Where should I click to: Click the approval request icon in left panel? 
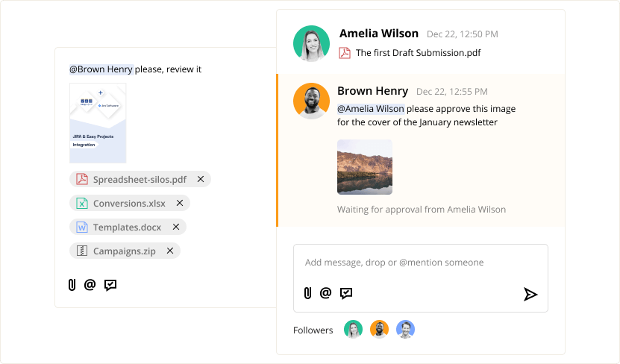coord(110,284)
